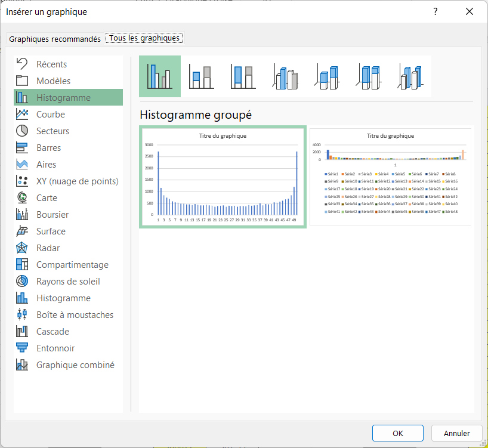The width and height of the screenshot is (488, 448).
Task: Open the Récents chart category
Action: point(68,64)
